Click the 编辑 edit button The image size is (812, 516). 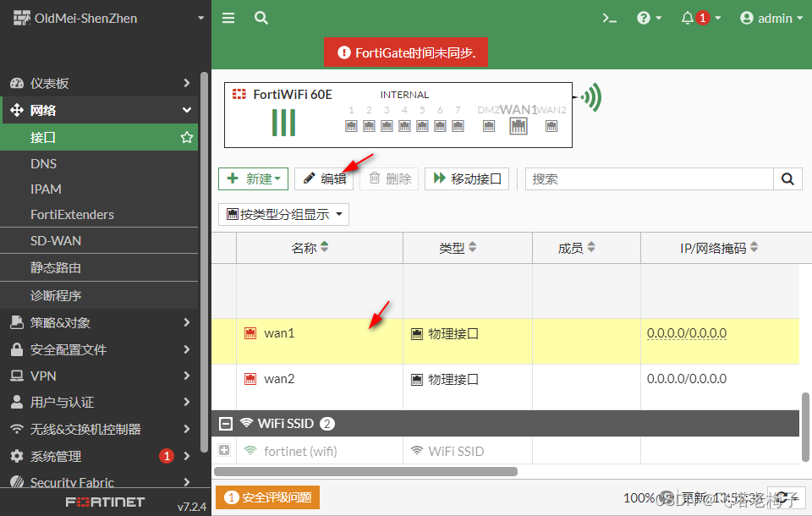[324, 178]
